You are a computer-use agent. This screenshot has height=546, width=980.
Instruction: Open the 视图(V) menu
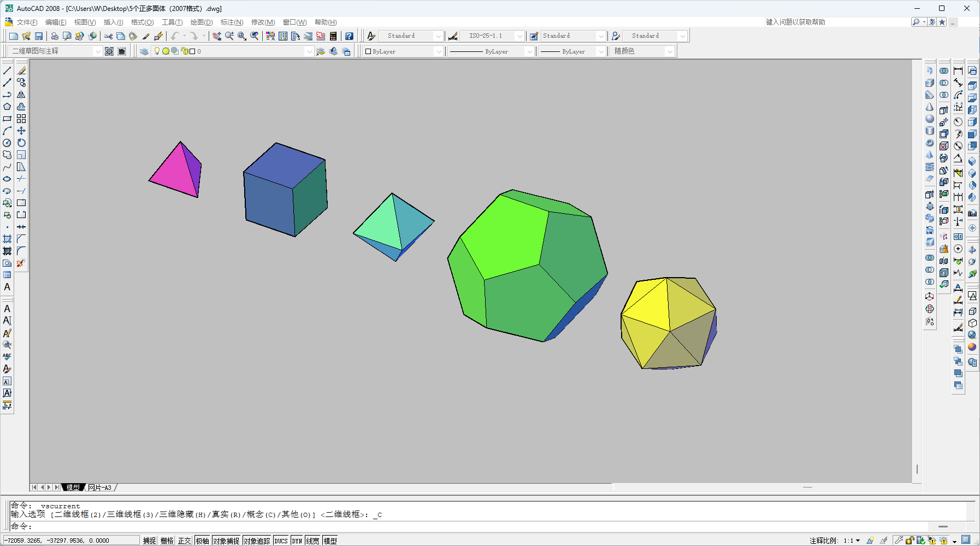[x=85, y=22]
